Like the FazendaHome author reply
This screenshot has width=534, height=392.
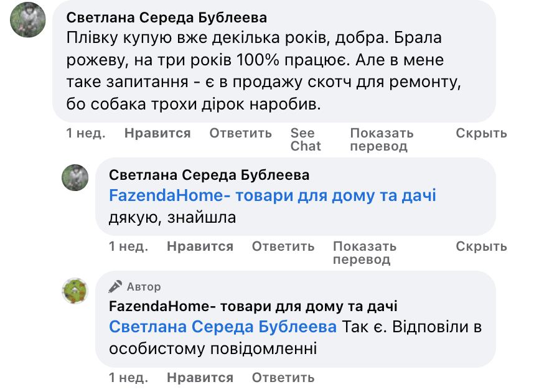pos(200,378)
